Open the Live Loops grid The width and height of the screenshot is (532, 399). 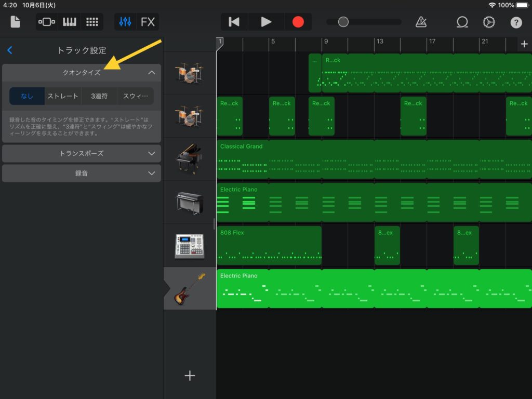pyautogui.click(x=92, y=22)
